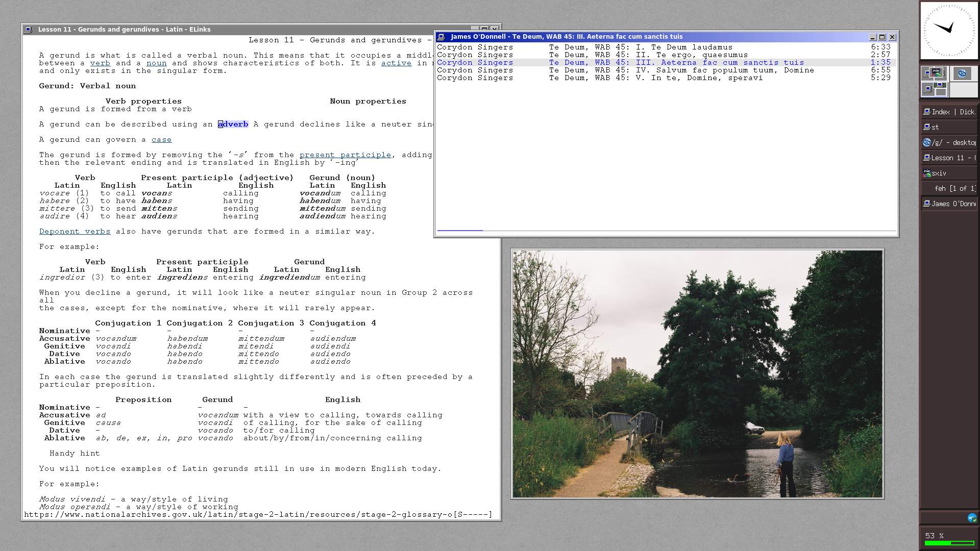Image resolution: width=980 pixels, height=551 pixels.
Task: Select track 'II. Te ergo, quaesumus'
Action: [x=692, y=55]
